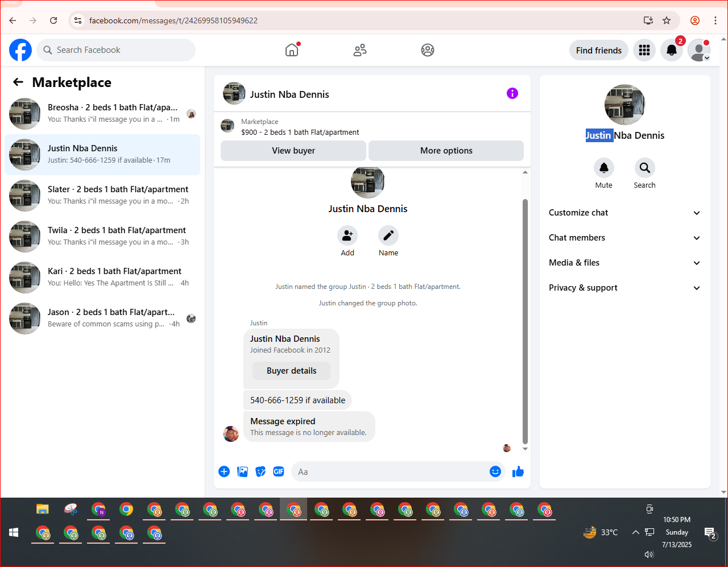Click the Buyer details button

[292, 371]
